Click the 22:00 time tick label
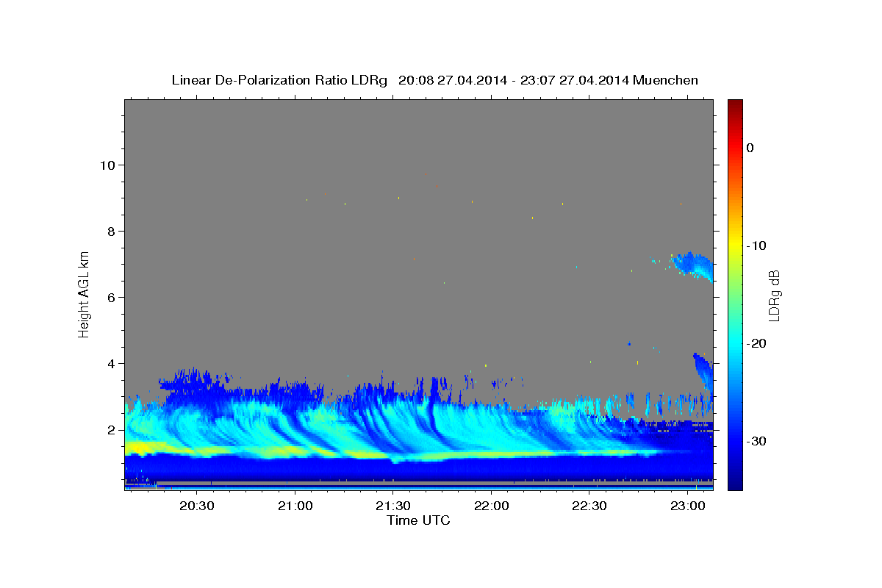 491,506
